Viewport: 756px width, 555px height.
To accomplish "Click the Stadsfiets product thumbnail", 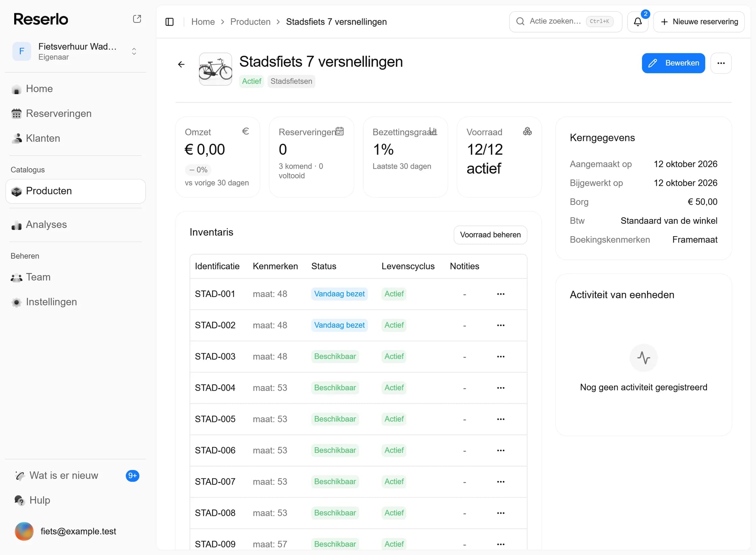I will (x=215, y=69).
